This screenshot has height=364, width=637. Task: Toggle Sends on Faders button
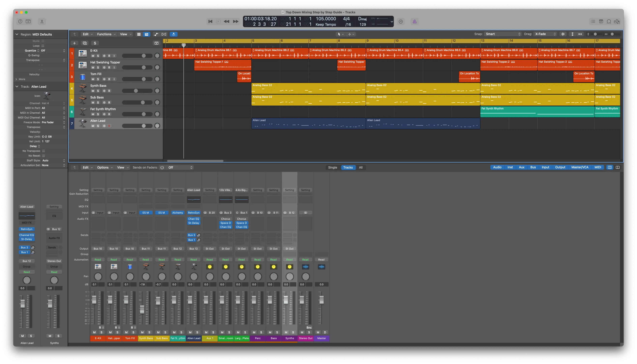162,168
